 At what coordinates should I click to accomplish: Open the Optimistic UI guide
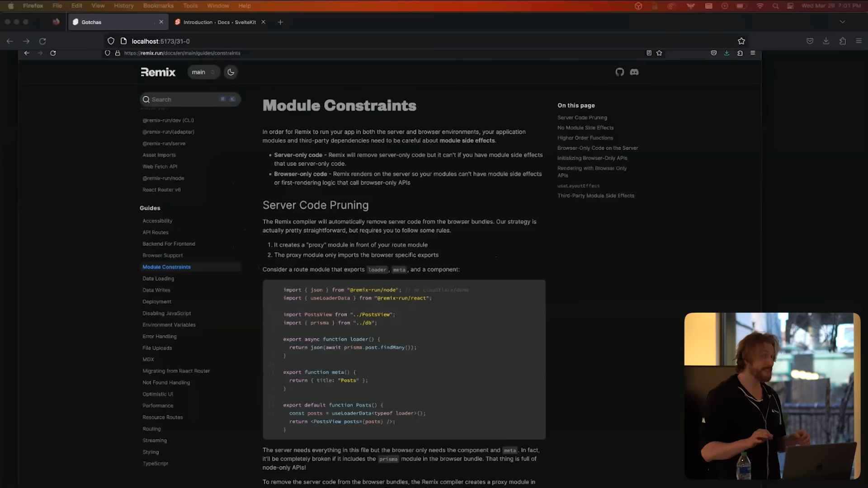point(158,394)
